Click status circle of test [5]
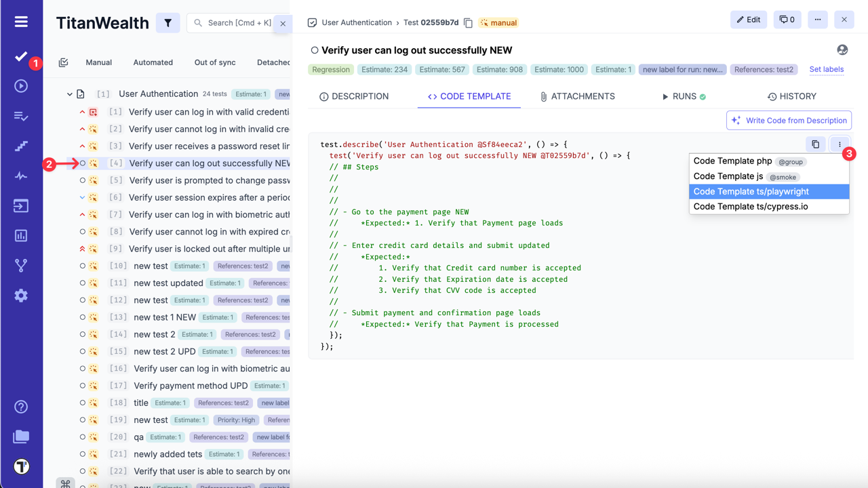The width and height of the screenshot is (868, 488). pyautogui.click(x=83, y=180)
